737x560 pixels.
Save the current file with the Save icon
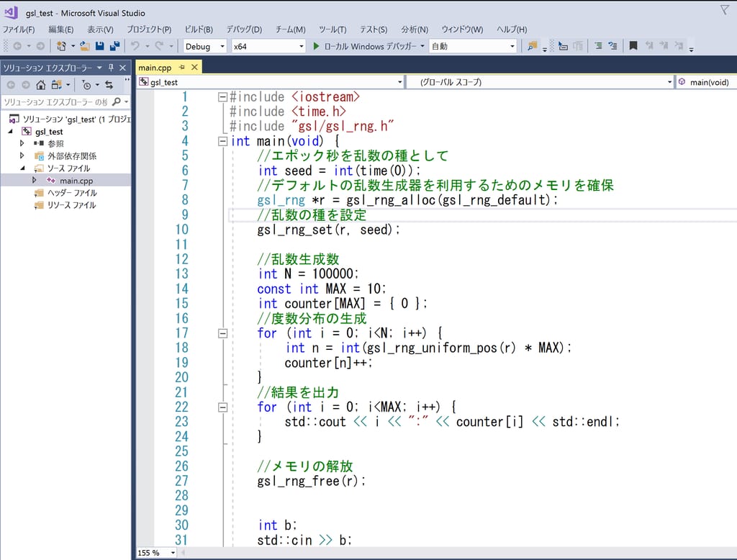click(99, 46)
